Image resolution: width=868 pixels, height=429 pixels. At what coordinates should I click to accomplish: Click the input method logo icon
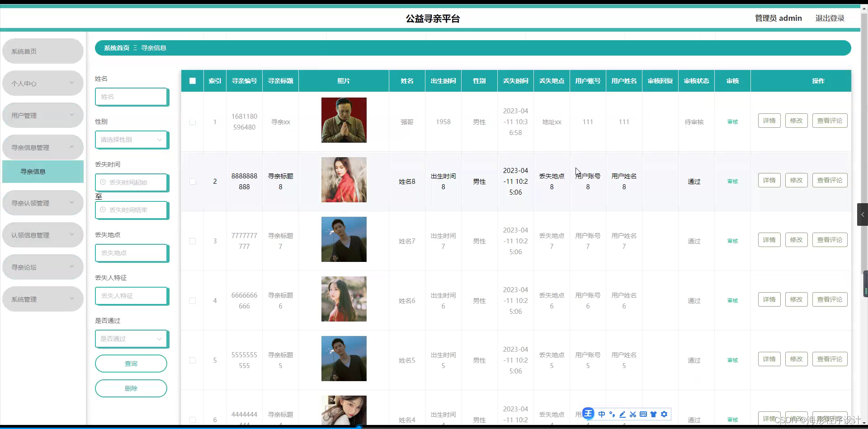(588, 414)
